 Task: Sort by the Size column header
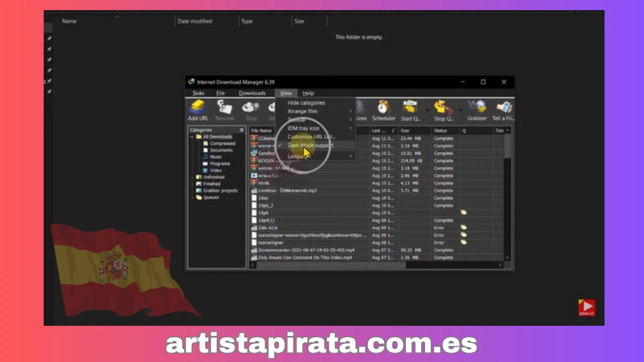pos(415,131)
